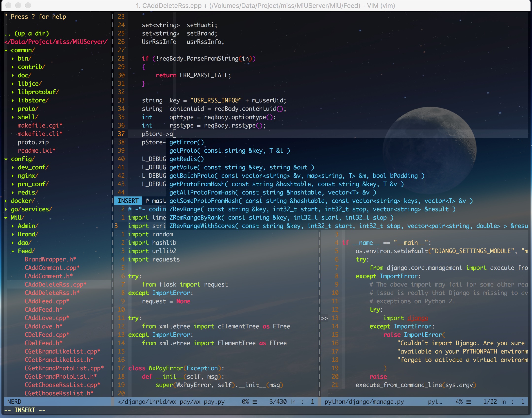The image size is (532, 418).
Task: Collapse the common/ directory arrow
Action: (x=6, y=50)
